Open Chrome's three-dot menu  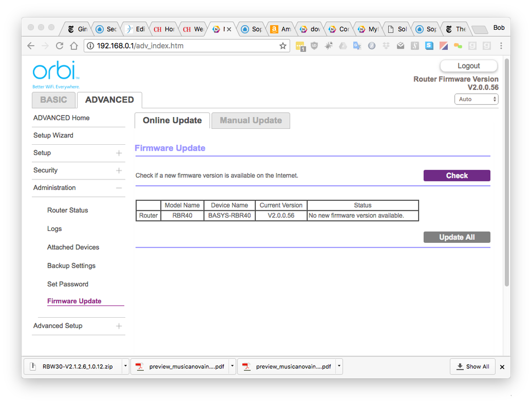pos(501,45)
